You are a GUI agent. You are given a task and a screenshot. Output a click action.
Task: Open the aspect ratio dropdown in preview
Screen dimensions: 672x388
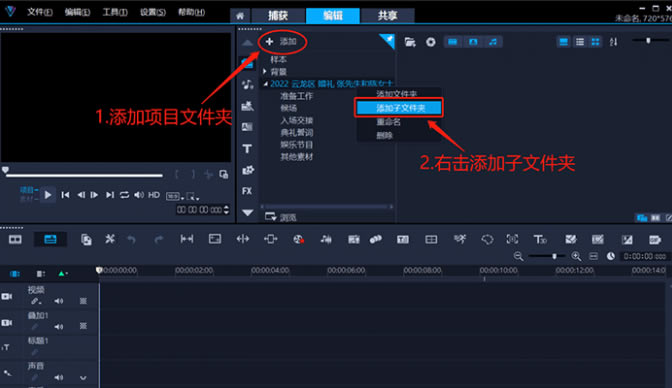click(x=175, y=196)
